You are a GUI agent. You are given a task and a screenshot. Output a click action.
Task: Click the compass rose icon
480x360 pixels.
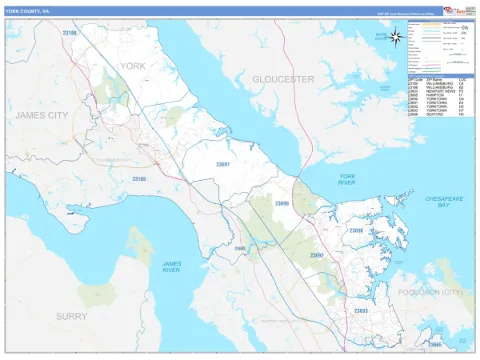[x=396, y=38]
